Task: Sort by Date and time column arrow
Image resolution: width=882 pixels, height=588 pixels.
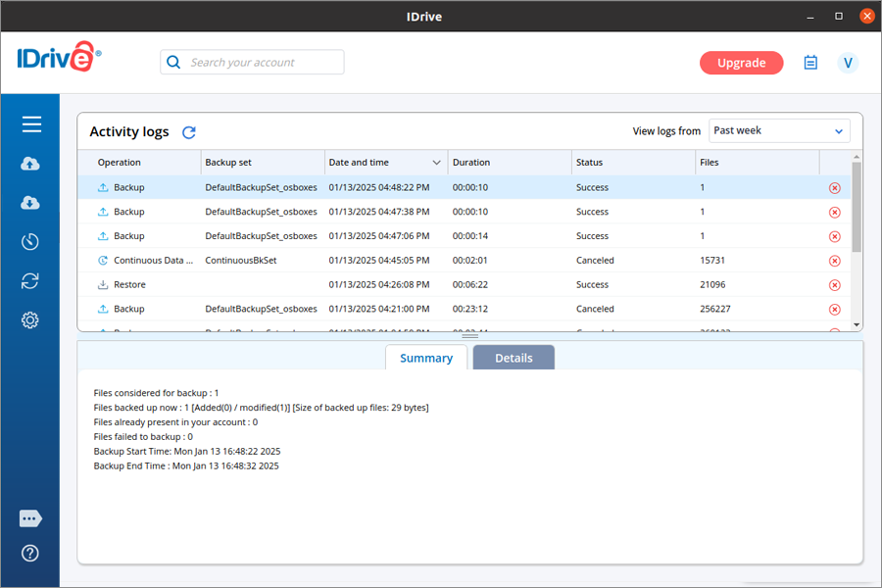Action: point(437,163)
